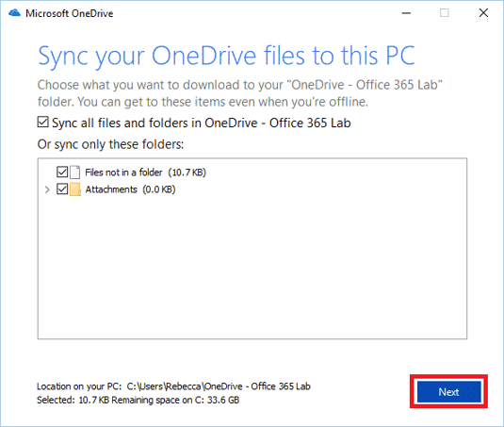Click the Next button

(448, 391)
